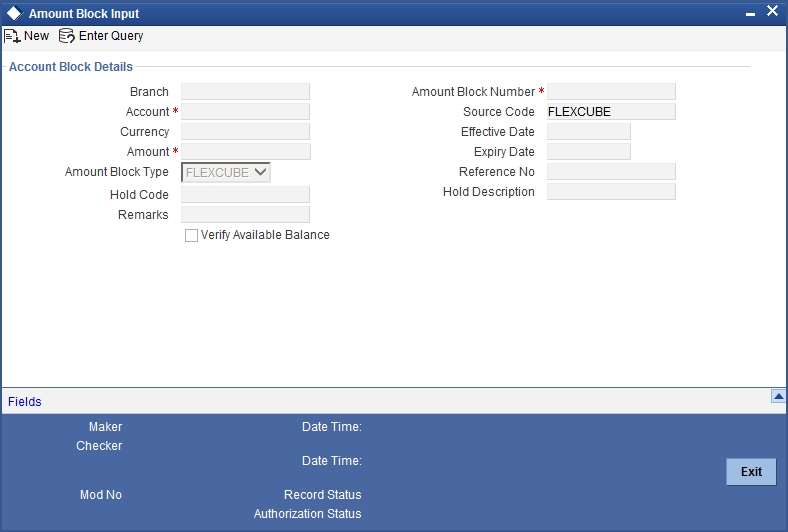The height and width of the screenshot is (532, 788).
Task: Focus the Reference No field
Action: coord(611,172)
